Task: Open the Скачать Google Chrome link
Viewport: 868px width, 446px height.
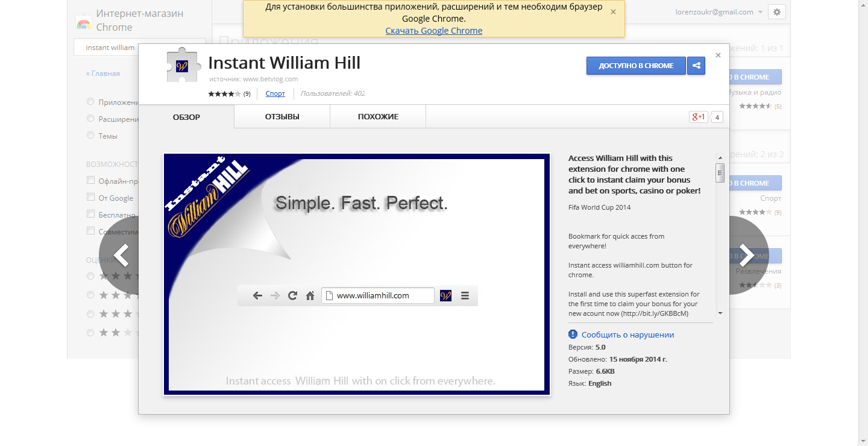Action: 434,31
